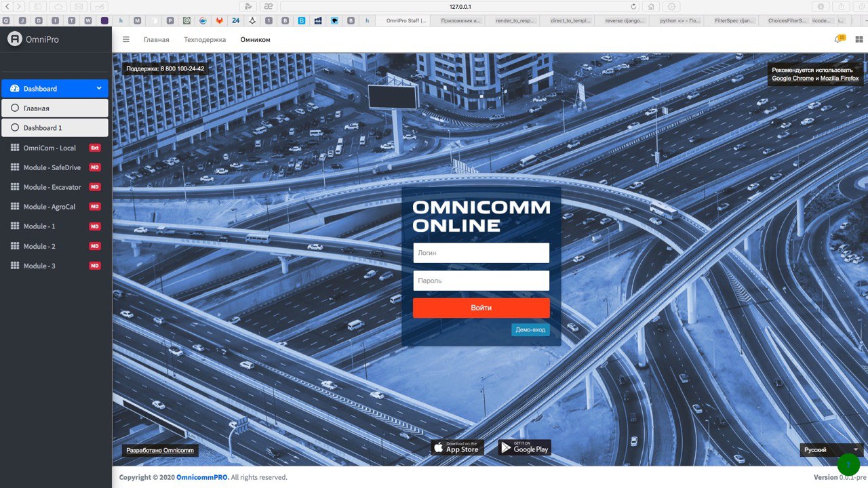
Task: Go back with browser back arrow
Action: (7, 6)
